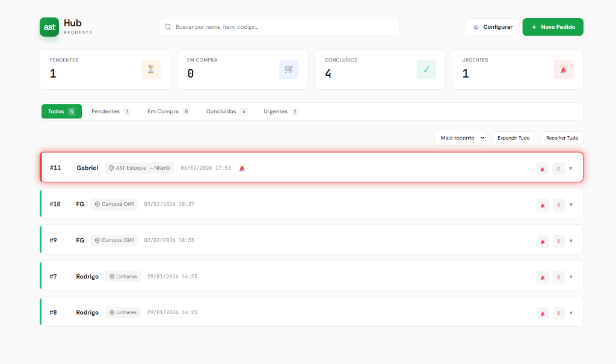616x364 pixels.
Task: Click the Novo Pedido button
Action: point(553,27)
